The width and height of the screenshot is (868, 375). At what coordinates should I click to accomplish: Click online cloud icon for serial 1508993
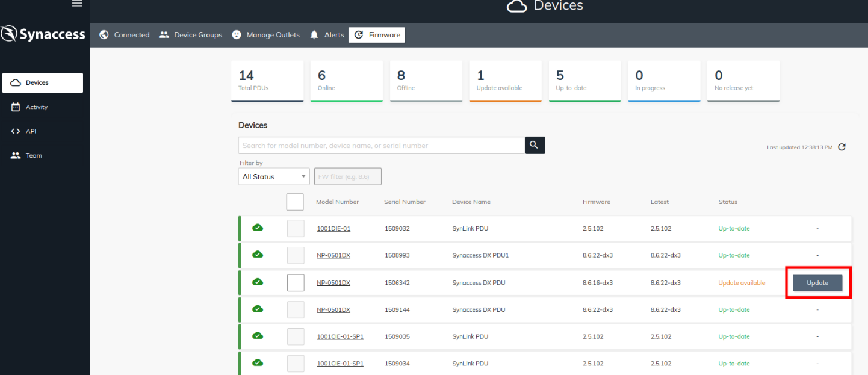point(258,255)
